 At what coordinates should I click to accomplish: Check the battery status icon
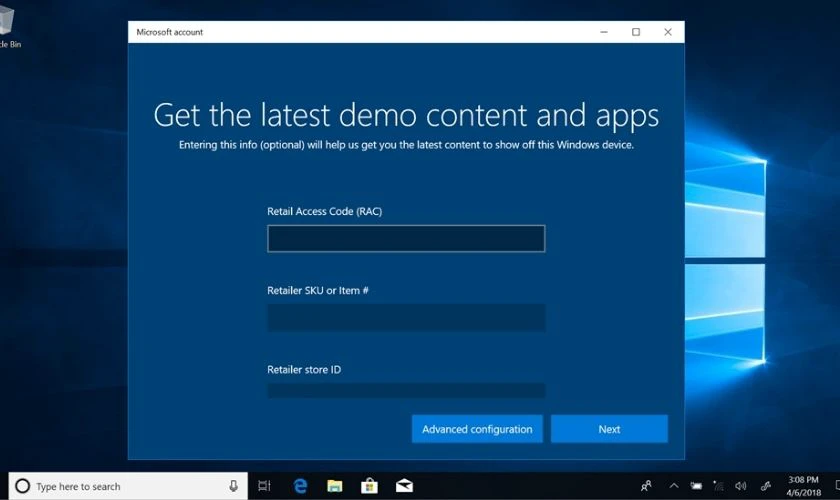tap(696, 486)
